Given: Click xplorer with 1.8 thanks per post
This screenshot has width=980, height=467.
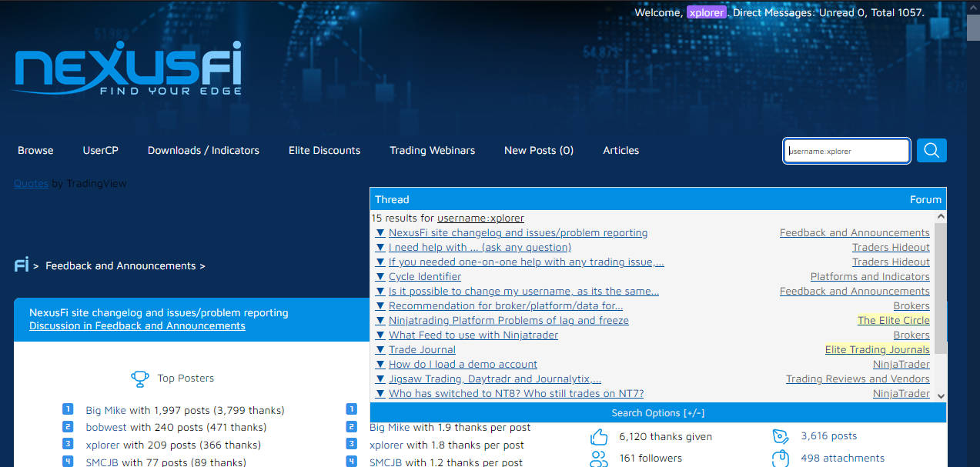Looking at the screenshot, I should (386, 445).
